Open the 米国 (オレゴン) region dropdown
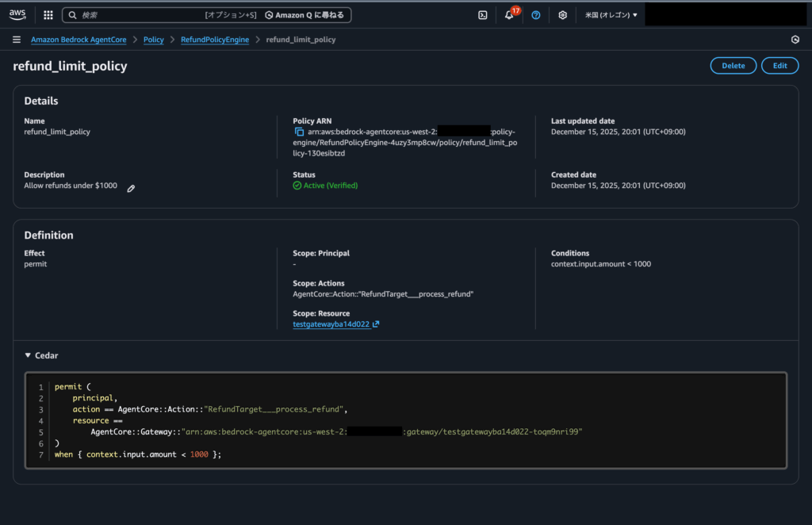 611,15
